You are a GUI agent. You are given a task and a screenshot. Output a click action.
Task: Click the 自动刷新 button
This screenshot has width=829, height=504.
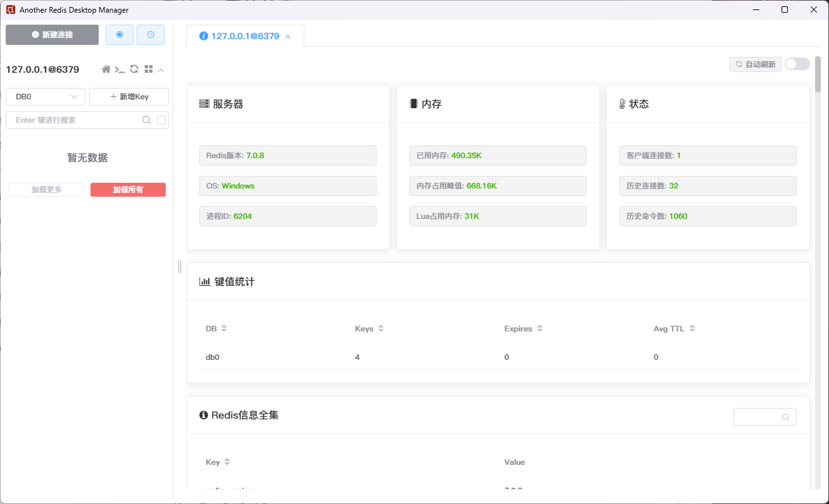[x=756, y=65]
